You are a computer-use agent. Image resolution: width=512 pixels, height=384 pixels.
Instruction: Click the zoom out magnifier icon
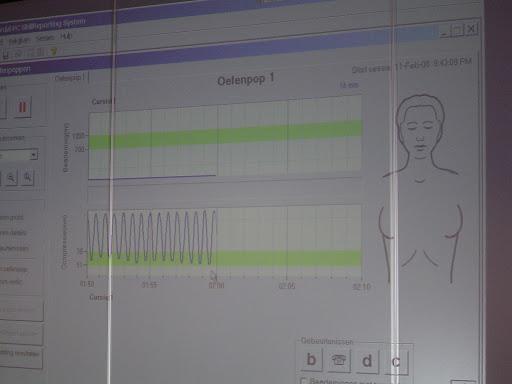pos(12,179)
